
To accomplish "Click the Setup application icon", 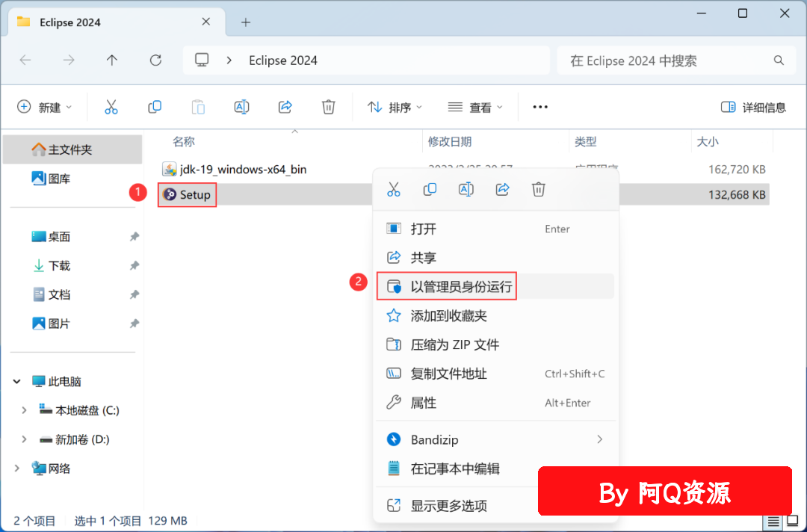I will tap(170, 194).
